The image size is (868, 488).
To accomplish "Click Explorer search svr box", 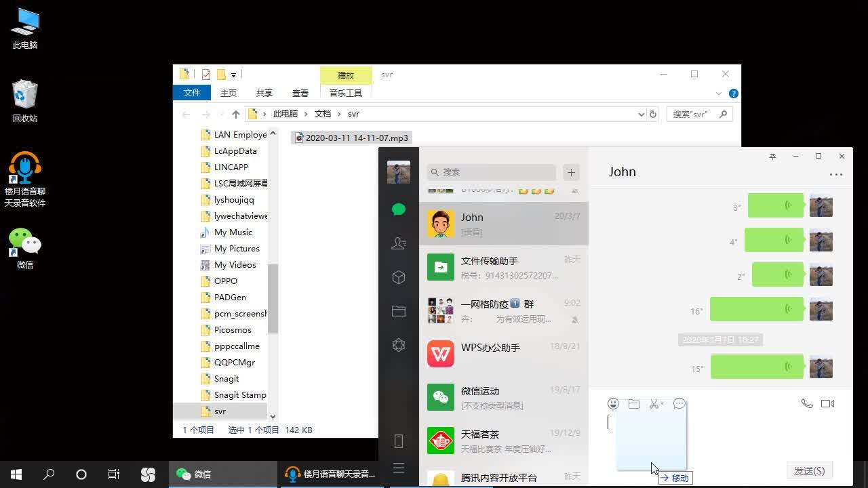I will coord(700,115).
